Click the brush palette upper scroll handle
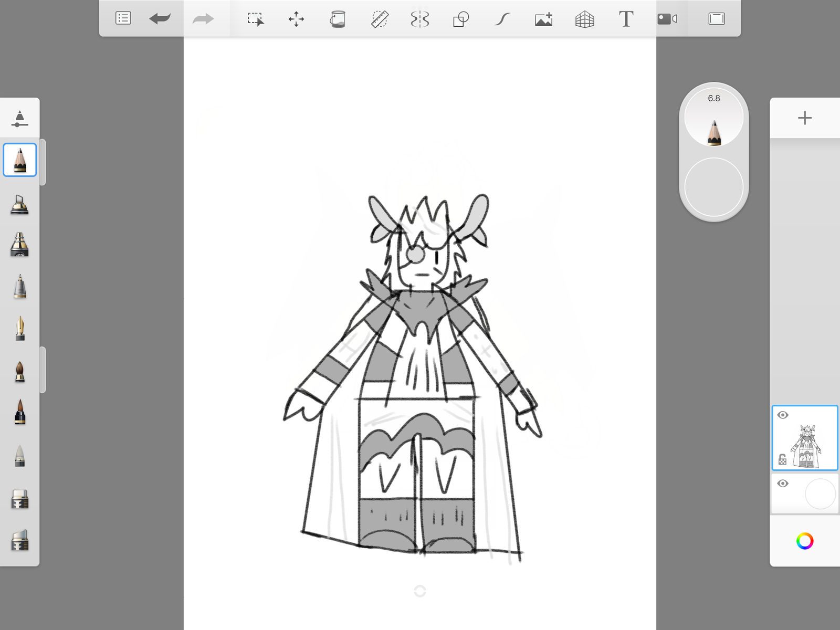This screenshot has width=840, height=630. 43,162
